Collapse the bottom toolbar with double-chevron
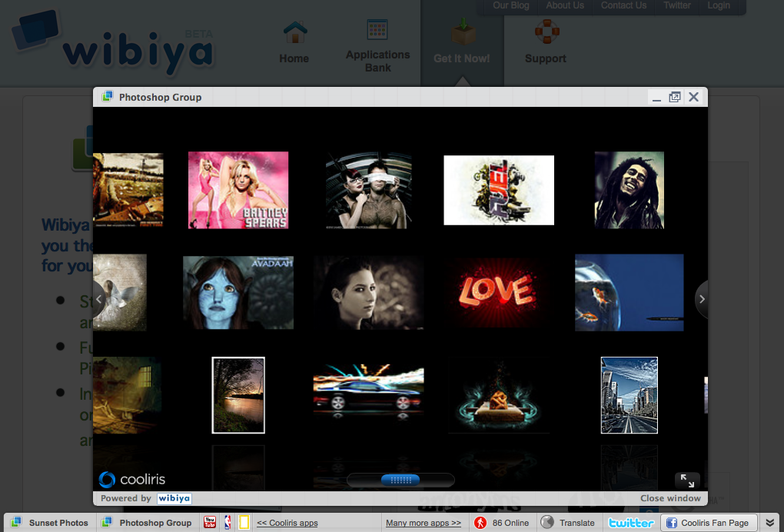Screen dimensions: 784x532 coord(770,523)
